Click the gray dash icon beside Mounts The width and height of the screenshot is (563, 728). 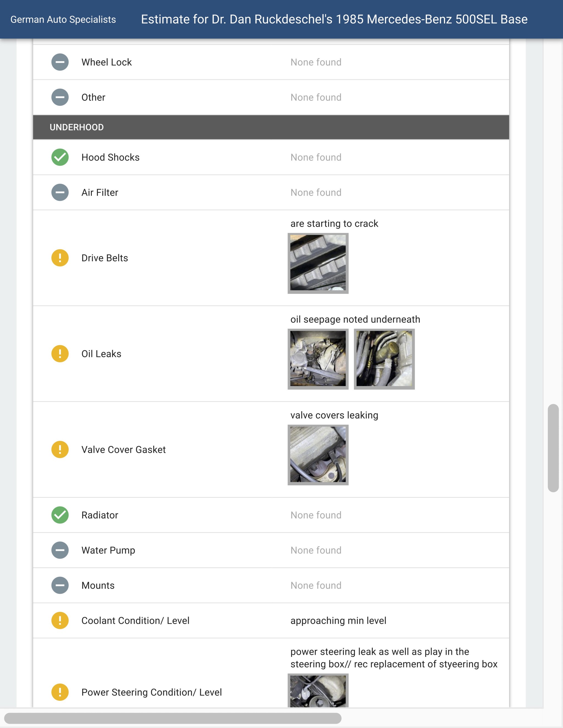(x=60, y=585)
